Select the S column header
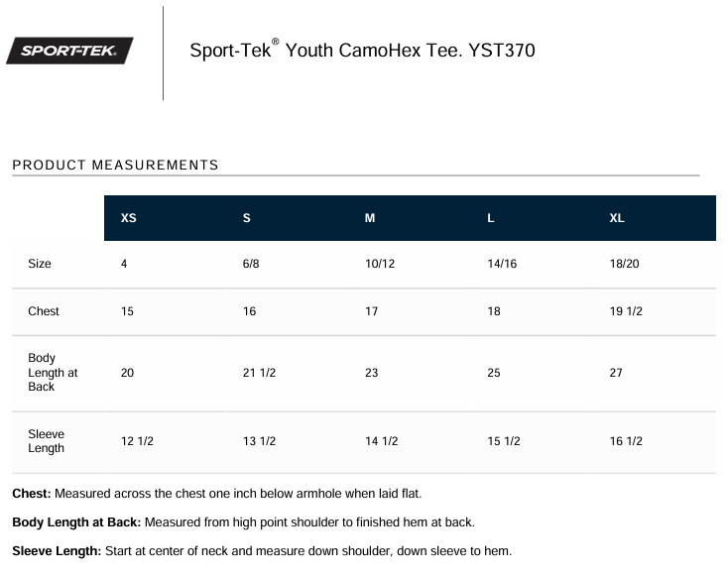The height and width of the screenshot is (576, 728). click(247, 218)
